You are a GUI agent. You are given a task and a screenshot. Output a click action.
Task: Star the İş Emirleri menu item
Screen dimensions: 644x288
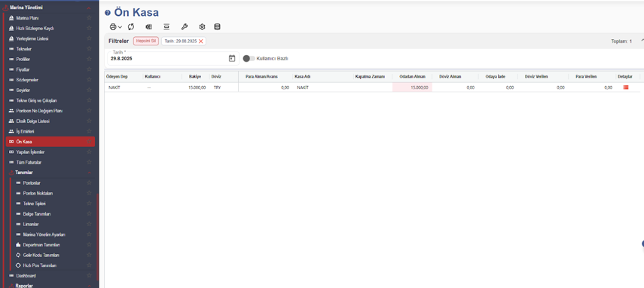coord(89,131)
